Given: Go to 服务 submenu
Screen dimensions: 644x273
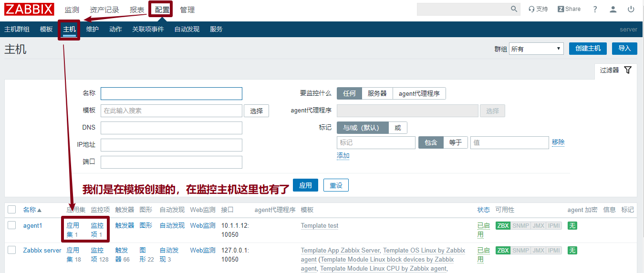Looking at the screenshot, I should (x=216, y=29).
